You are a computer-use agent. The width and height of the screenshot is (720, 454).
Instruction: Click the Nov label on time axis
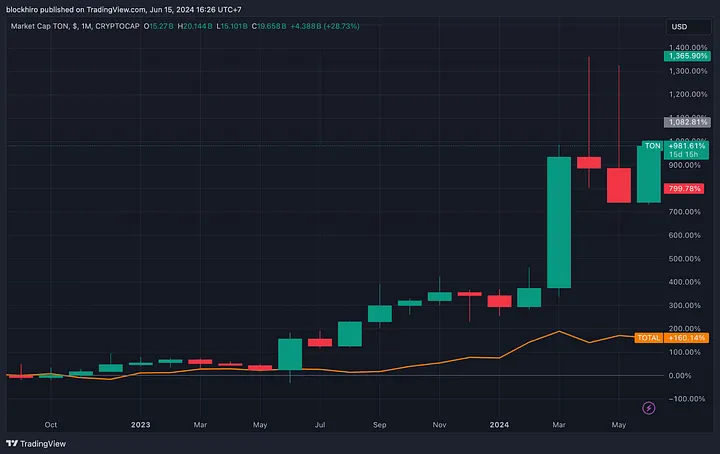(x=439, y=424)
